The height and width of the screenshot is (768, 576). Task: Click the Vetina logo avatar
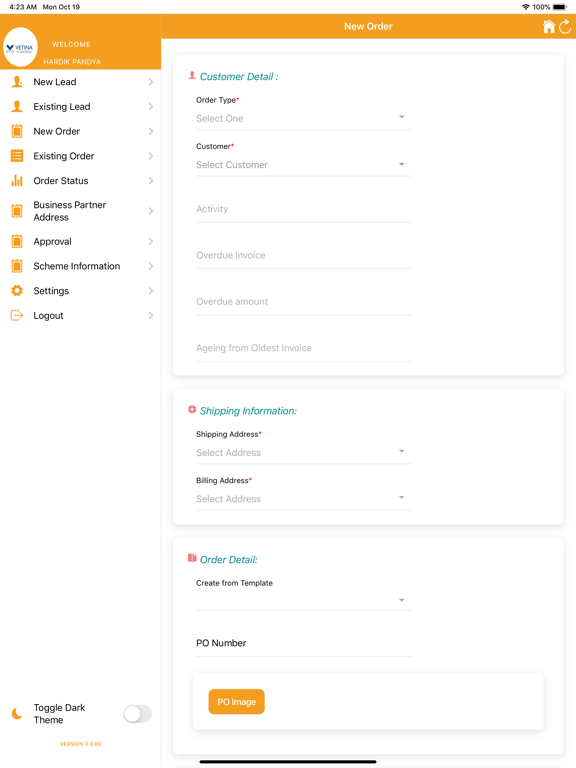(21, 48)
